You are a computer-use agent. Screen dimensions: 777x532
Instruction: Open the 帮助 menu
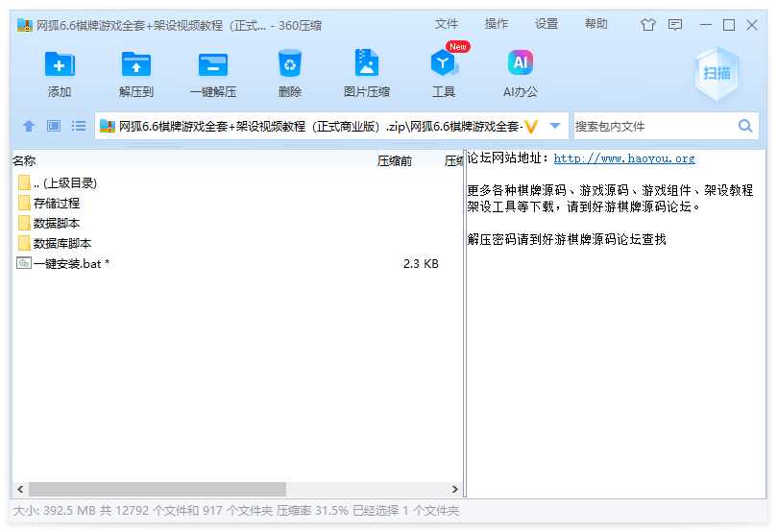tap(595, 24)
